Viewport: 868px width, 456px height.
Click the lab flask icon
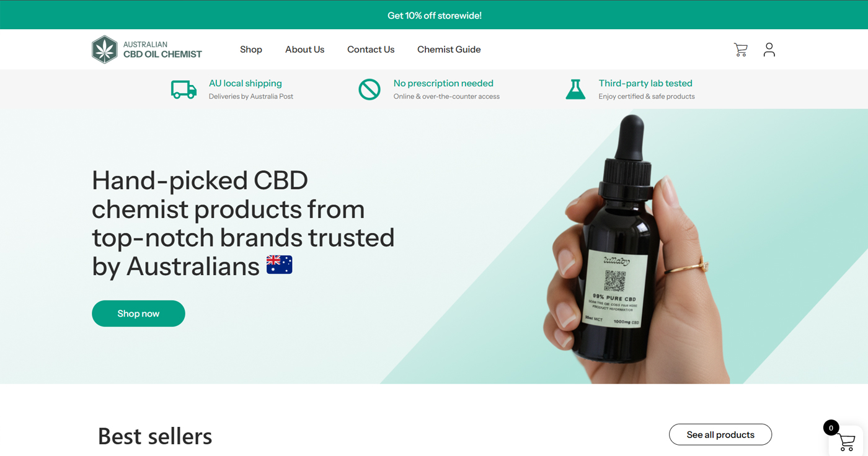575,89
